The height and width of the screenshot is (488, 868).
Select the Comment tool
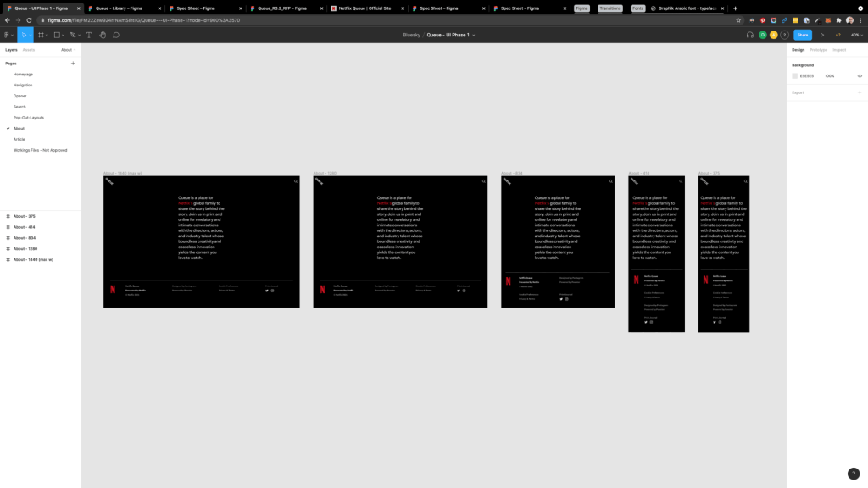click(x=116, y=35)
